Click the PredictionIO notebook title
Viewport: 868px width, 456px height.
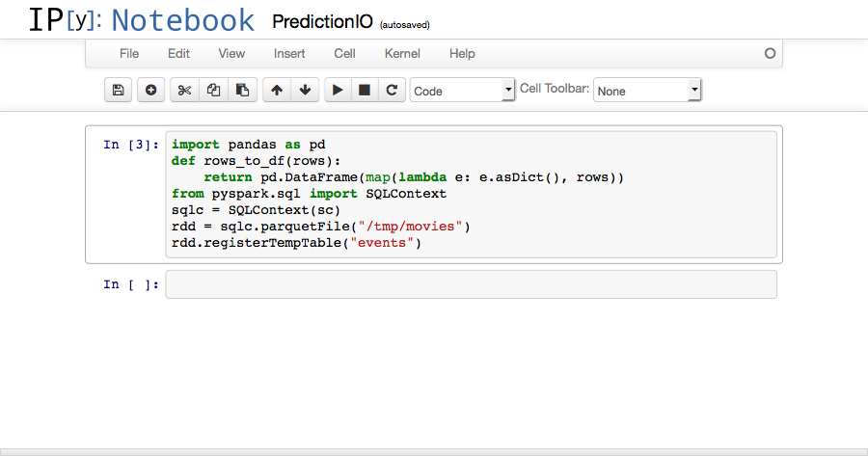323,21
